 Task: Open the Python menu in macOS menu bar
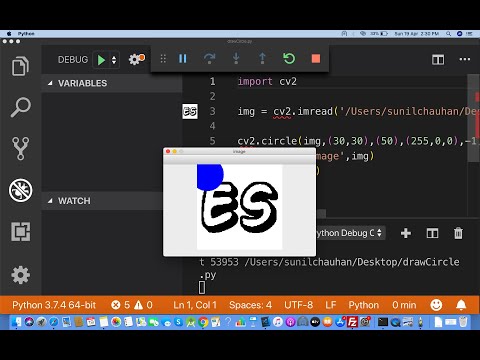tap(26, 34)
